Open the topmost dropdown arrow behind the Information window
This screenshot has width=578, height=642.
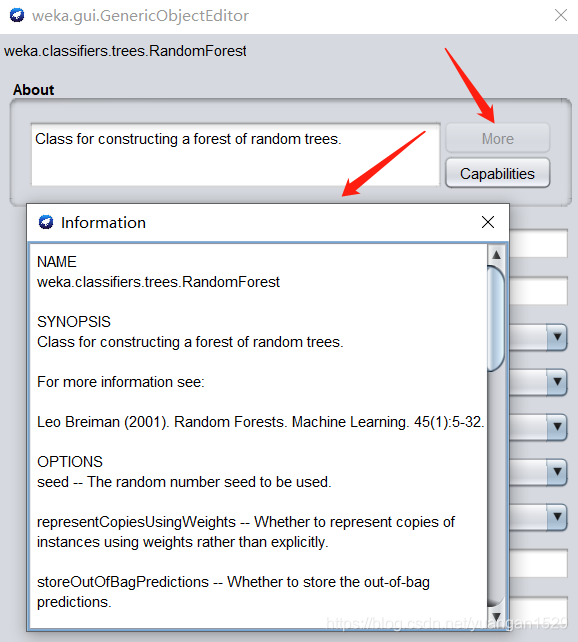557,337
